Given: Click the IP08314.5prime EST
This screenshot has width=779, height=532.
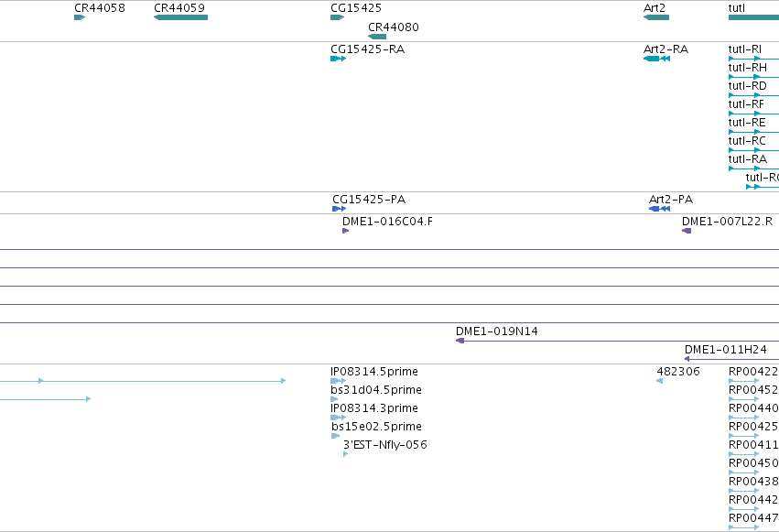Looking at the screenshot, I should click(339, 381).
